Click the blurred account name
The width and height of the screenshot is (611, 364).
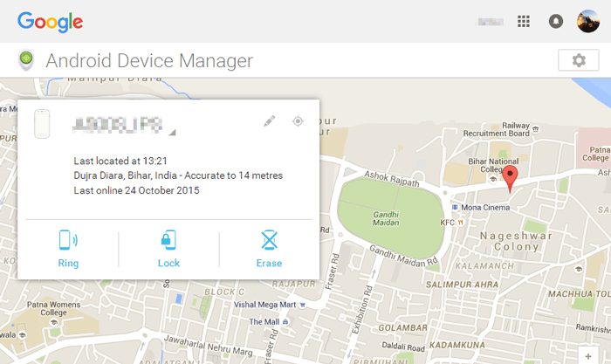click(x=491, y=22)
